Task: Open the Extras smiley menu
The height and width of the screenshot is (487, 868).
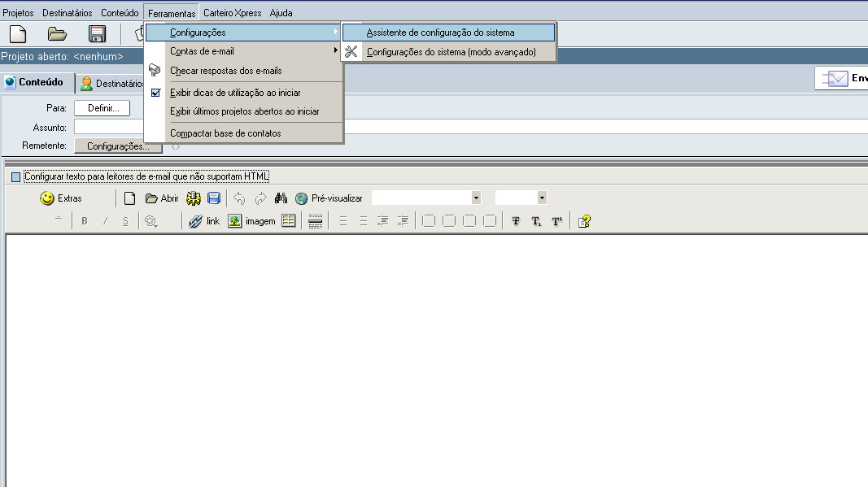Action: click(61, 198)
